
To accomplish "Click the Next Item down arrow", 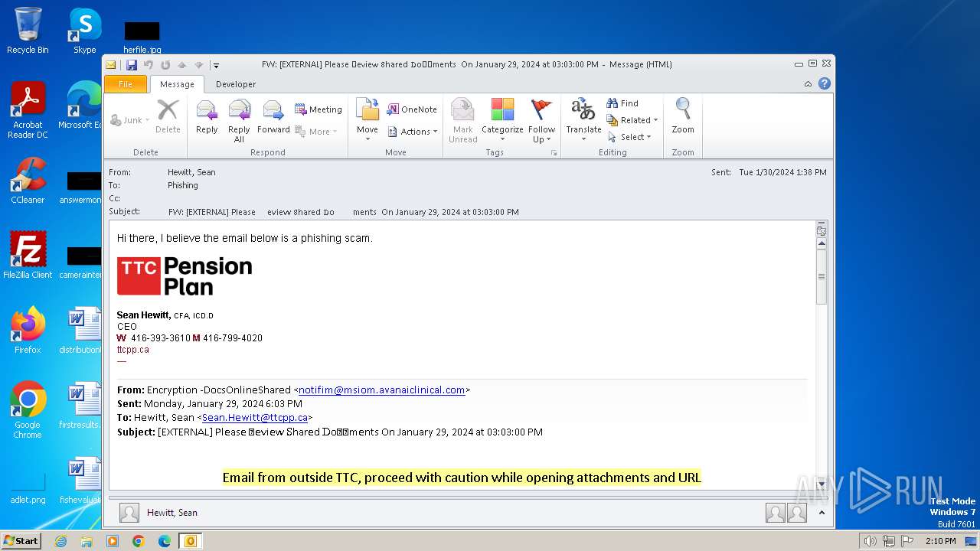I will [199, 65].
